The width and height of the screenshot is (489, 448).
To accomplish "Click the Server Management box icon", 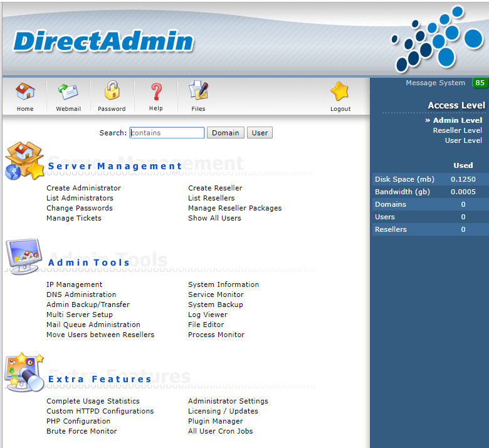I will (24, 161).
